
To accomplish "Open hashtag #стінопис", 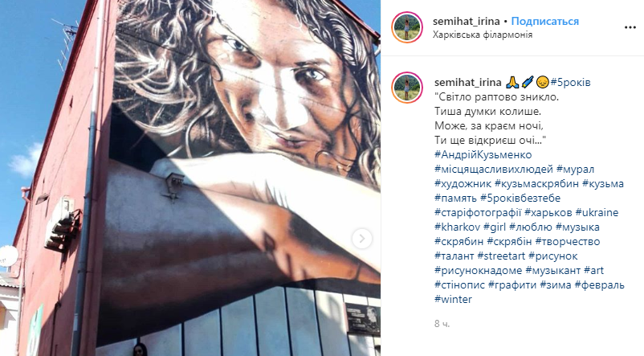I will [459, 284].
